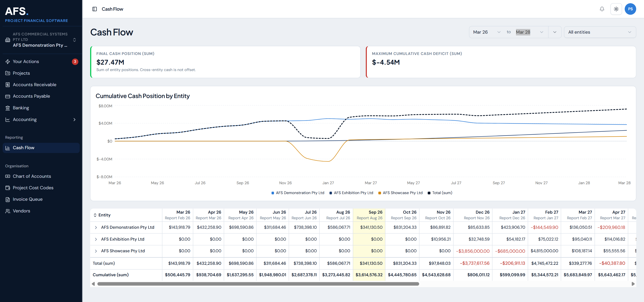Image resolution: width=644 pixels, height=302 pixels.
Task: Click the table scroll left arrow
Action: pos(93,284)
